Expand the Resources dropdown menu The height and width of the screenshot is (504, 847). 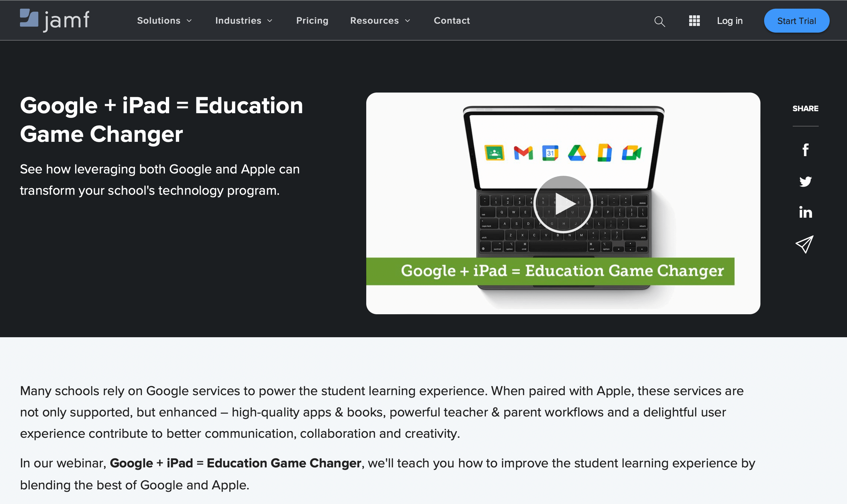click(380, 21)
